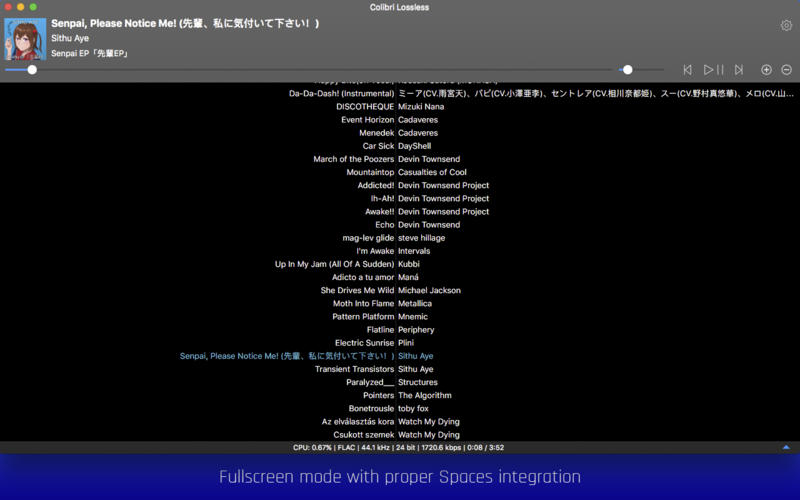This screenshot has width=800, height=500.
Task: Select the track Mountaintop
Action: (x=370, y=172)
